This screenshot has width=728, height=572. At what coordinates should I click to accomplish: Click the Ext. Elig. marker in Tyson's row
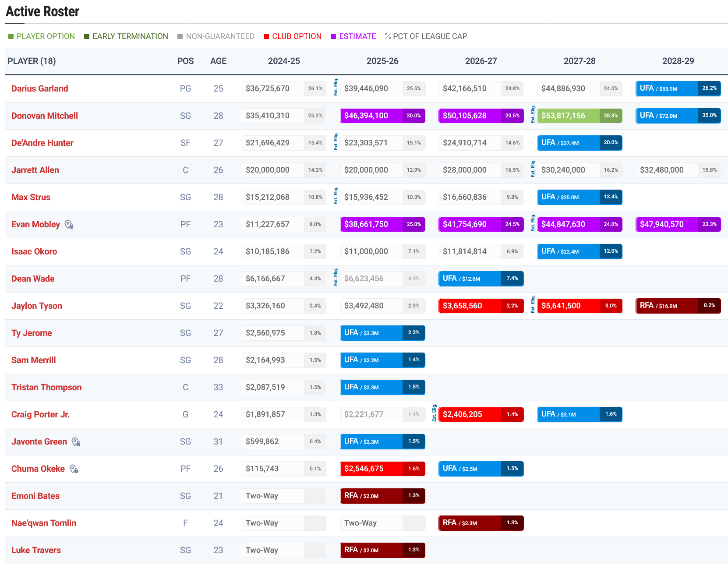[x=533, y=304]
